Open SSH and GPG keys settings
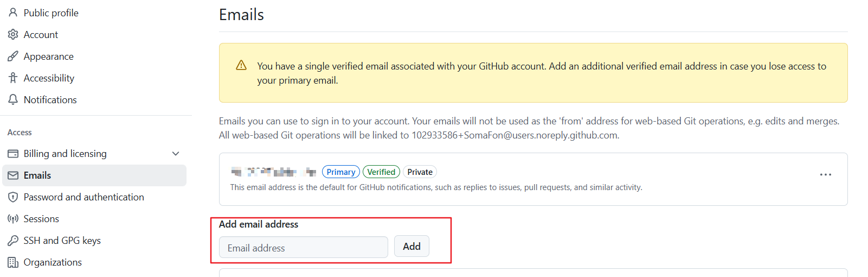This screenshot has width=868, height=277. click(x=62, y=241)
